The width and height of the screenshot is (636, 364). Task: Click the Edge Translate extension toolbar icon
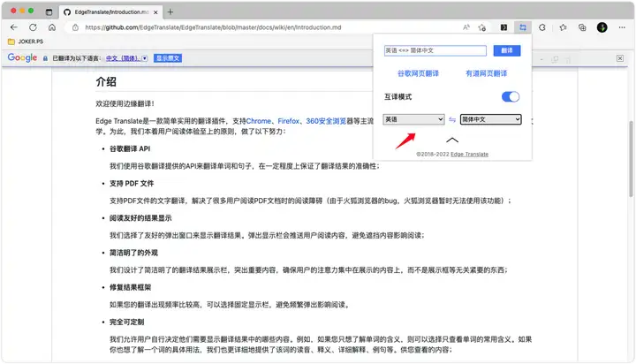pyautogui.click(x=522, y=27)
